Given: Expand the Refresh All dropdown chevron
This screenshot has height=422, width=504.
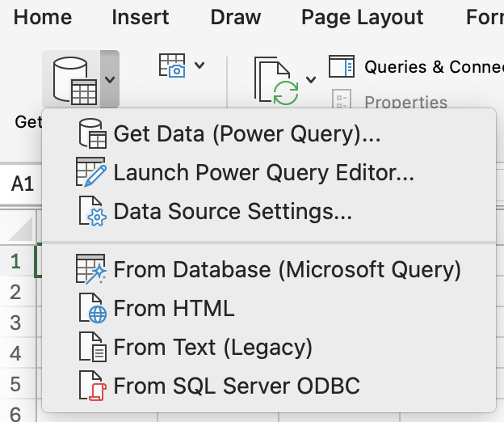Looking at the screenshot, I should [311, 79].
